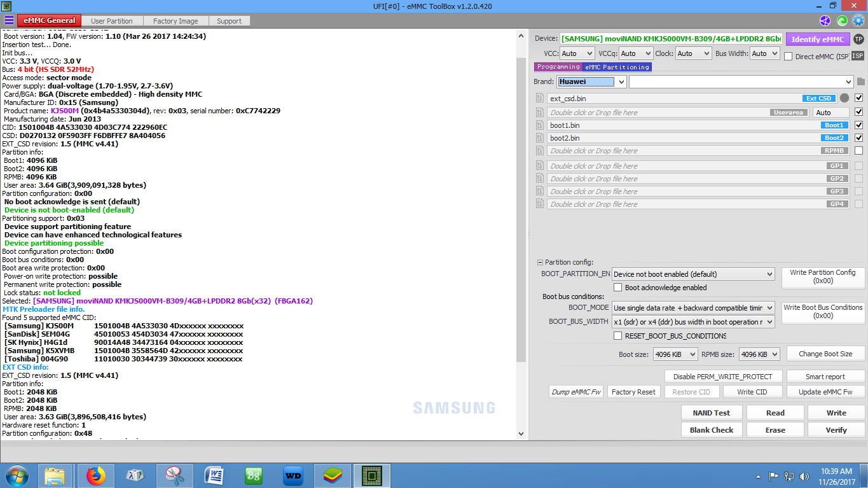Click the Erase button
Screen dimensions: 868x488
click(775, 430)
